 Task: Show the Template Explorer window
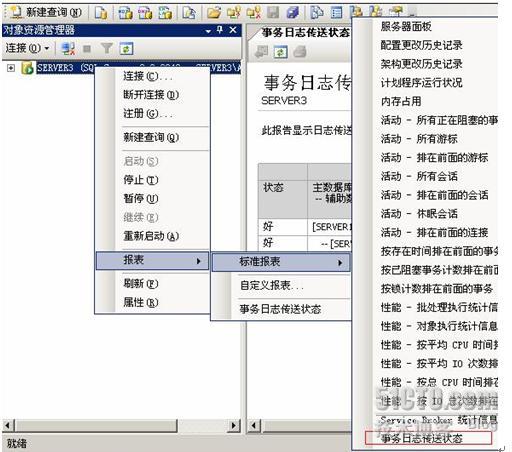click(x=376, y=12)
